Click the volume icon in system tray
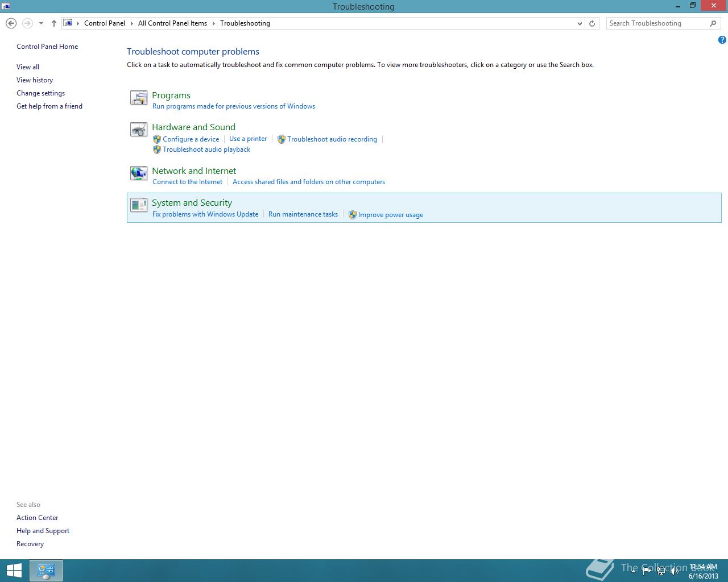This screenshot has width=728, height=582. click(x=675, y=571)
